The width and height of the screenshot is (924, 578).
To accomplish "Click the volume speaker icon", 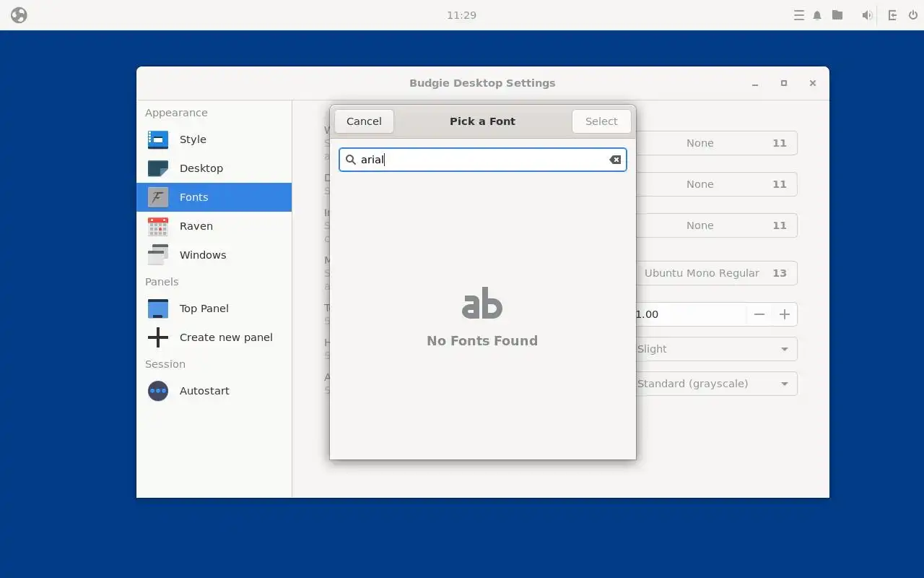I will point(867,15).
